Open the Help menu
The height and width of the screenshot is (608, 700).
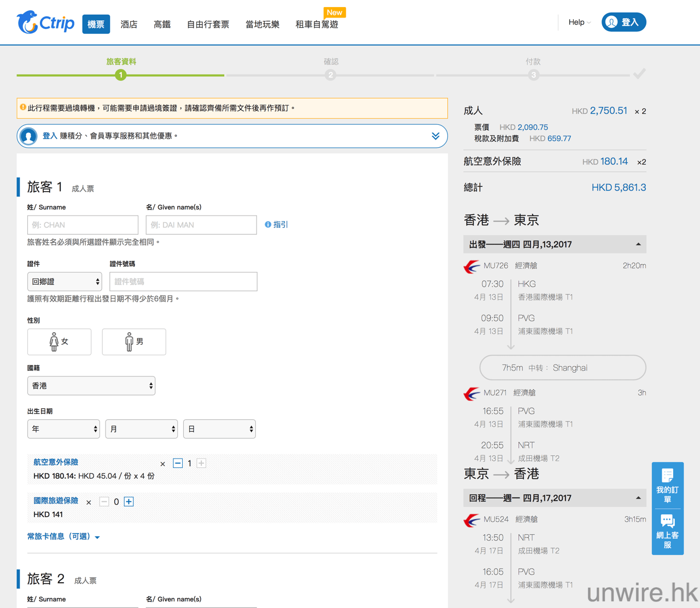click(x=579, y=22)
